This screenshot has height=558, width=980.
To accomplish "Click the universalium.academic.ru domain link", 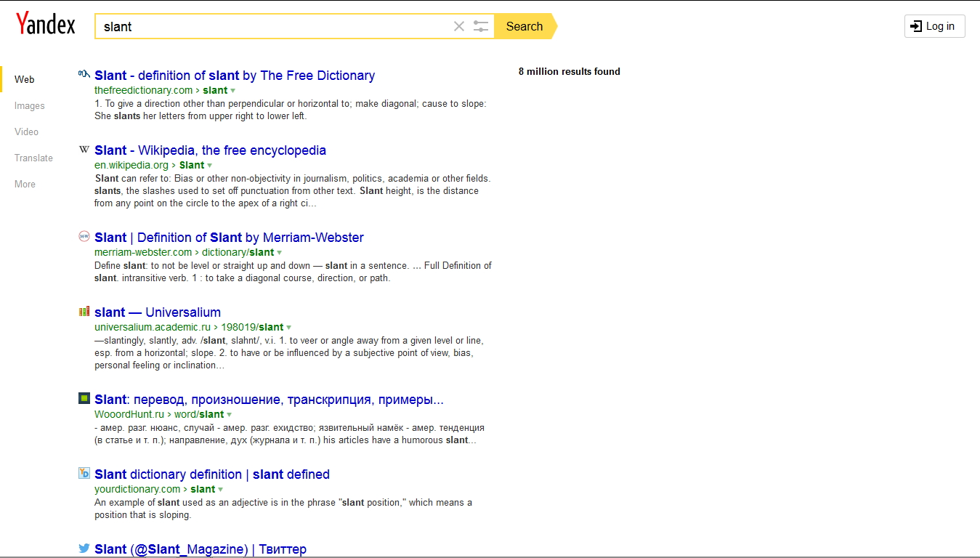I will (153, 328).
